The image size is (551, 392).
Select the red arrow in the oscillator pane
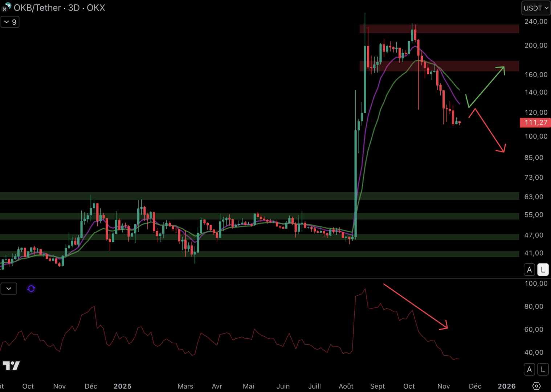point(415,306)
